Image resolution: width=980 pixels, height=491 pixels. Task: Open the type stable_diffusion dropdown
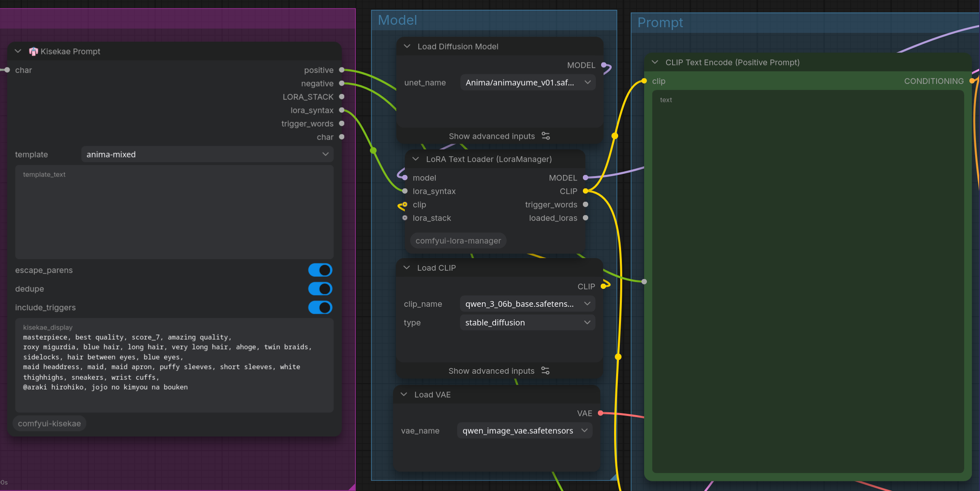527,323
